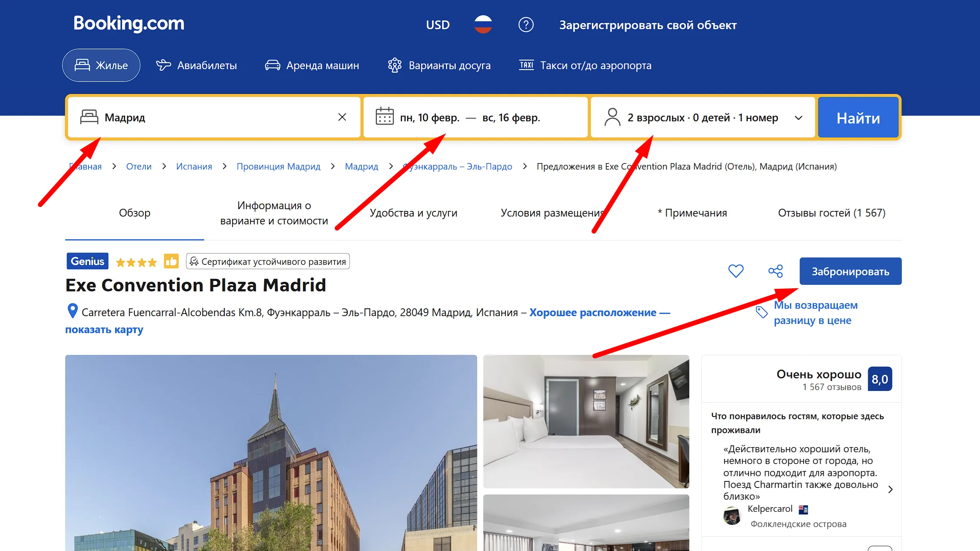
Task: Click the 'Забронировать' button
Action: point(850,271)
